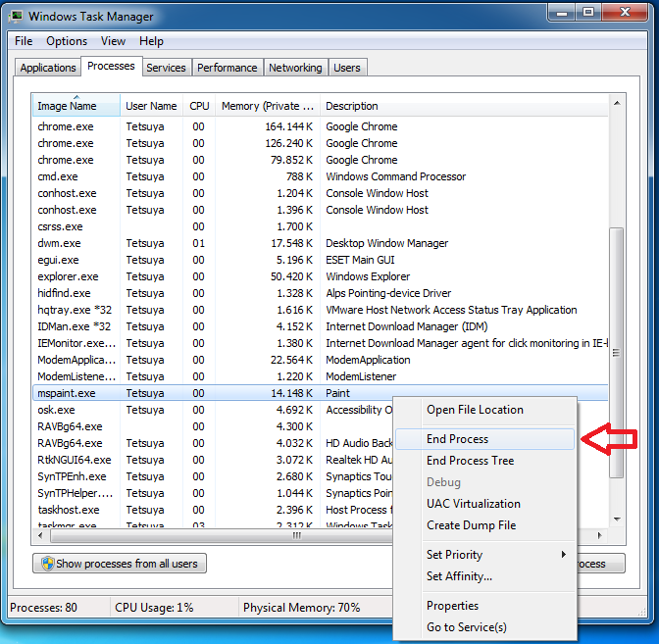Click the shield icon on Show processes button
This screenshot has height=644, width=659.
click(x=48, y=564)
